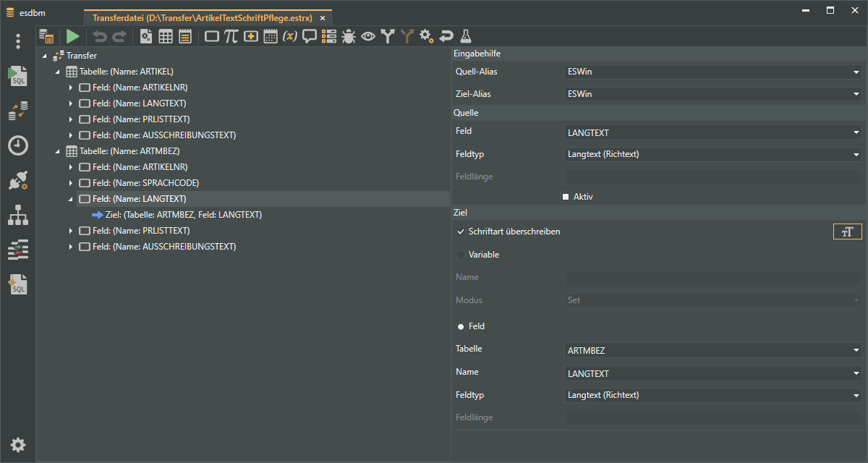Add a field with the rectangle toolbar icon

[x=213, y=36]
